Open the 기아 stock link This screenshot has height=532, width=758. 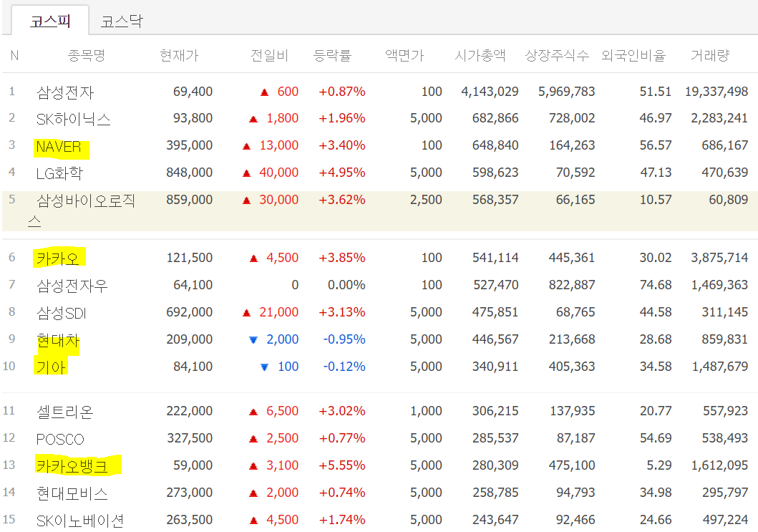pos(51,367)
